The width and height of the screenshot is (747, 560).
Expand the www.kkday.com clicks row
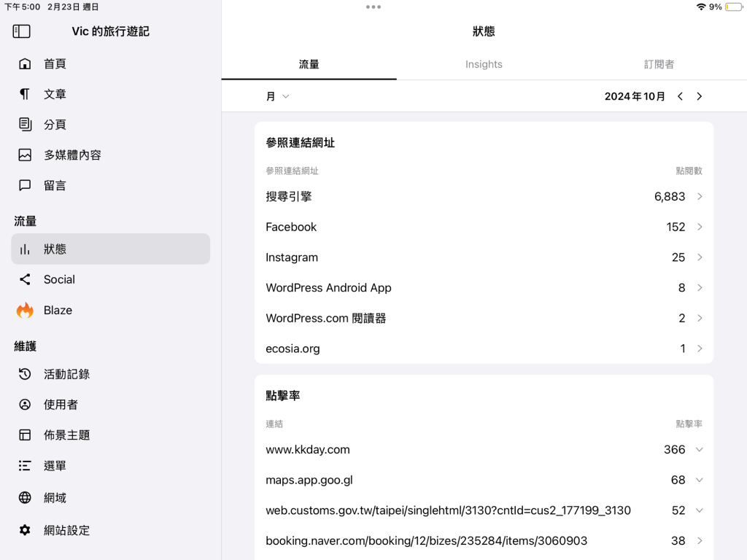pos(699,450)
